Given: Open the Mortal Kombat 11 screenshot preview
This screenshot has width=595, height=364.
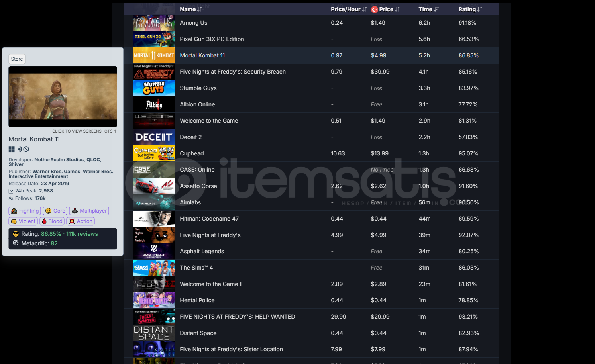Looking at the screenshot, I should point(63,97).
